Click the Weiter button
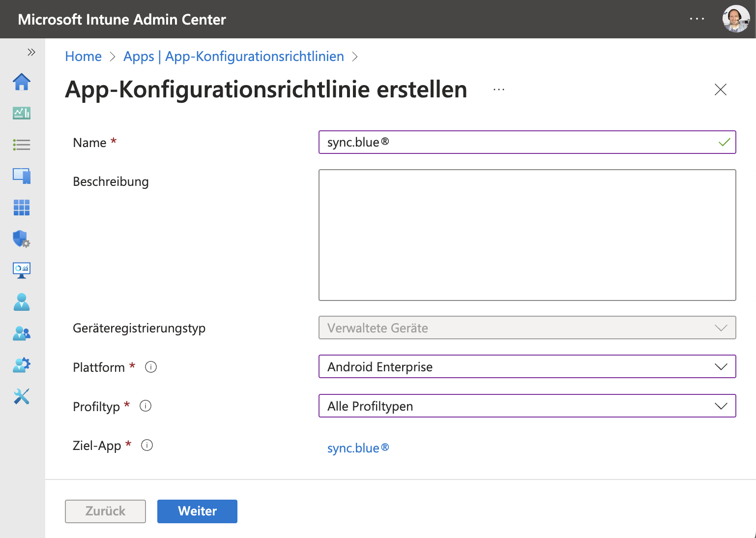The image size is (756, 538). [197, 511]
